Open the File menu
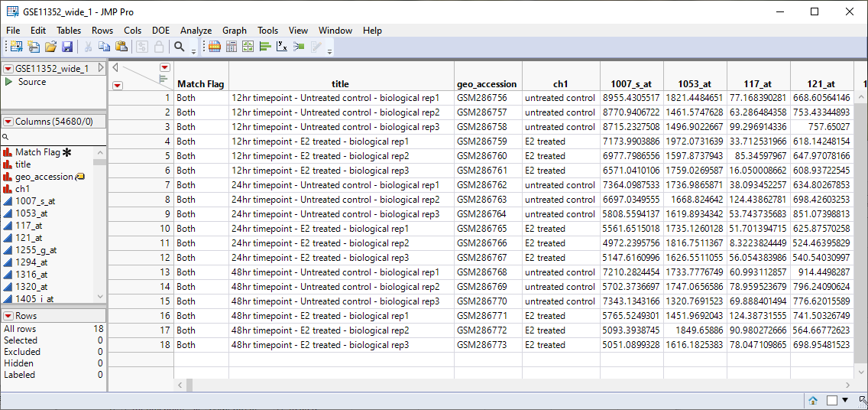This screenshot has height=410, width=868. pos(13,31)
